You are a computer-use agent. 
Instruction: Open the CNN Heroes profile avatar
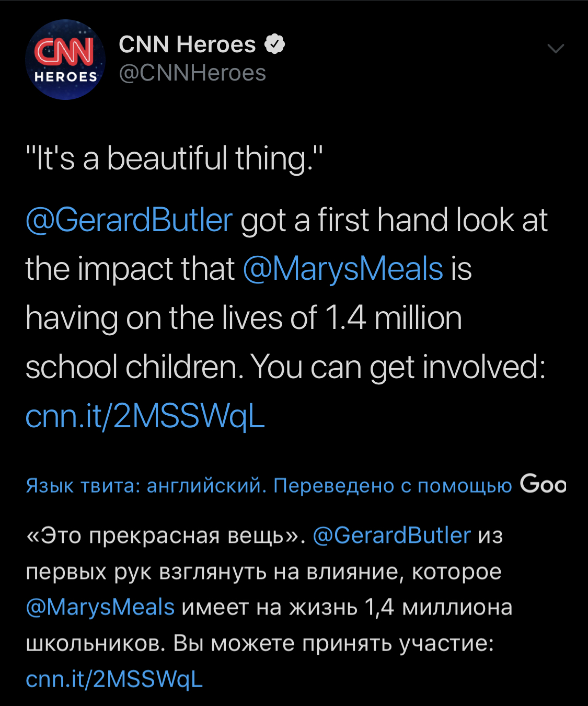click(x=65, y=60)
